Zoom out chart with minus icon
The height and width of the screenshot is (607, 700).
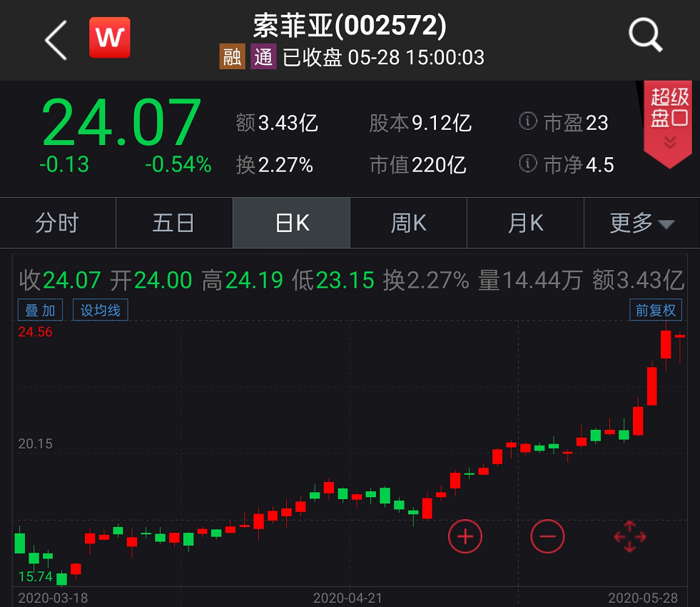(x=547, y=536)
